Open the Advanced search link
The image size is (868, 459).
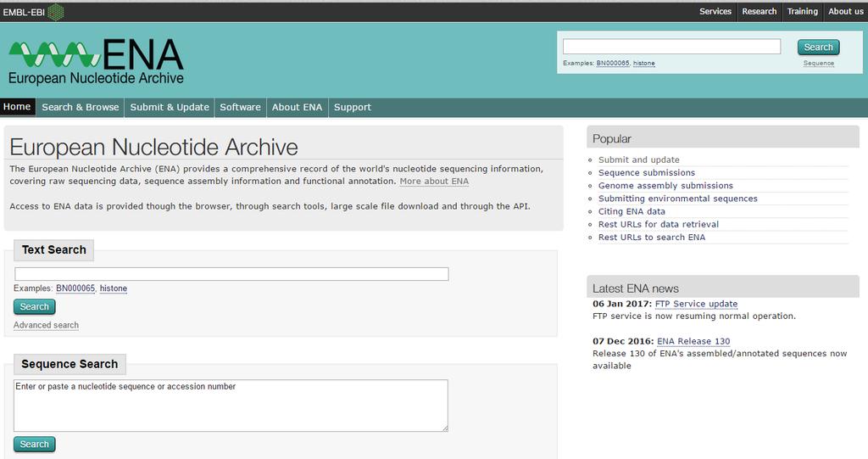tap(46, 326)
